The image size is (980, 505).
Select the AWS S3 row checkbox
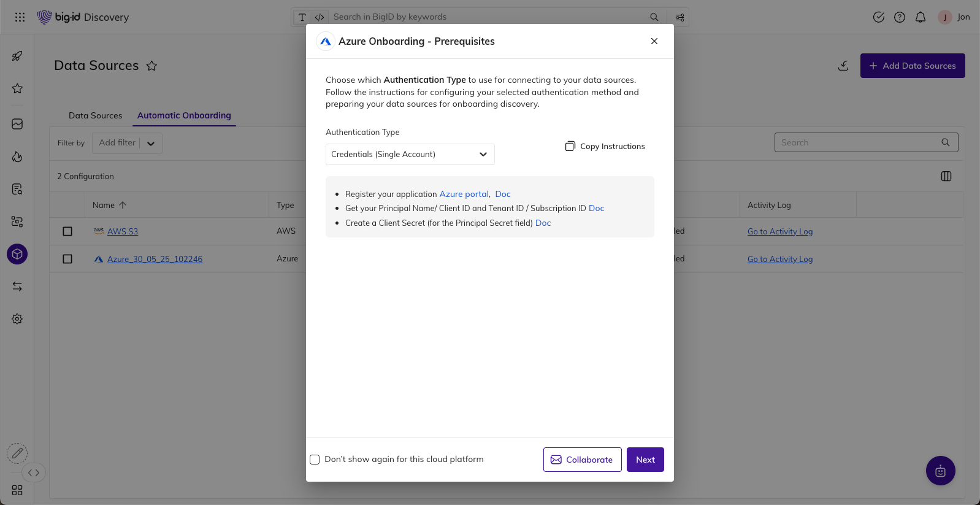point(67,231)
